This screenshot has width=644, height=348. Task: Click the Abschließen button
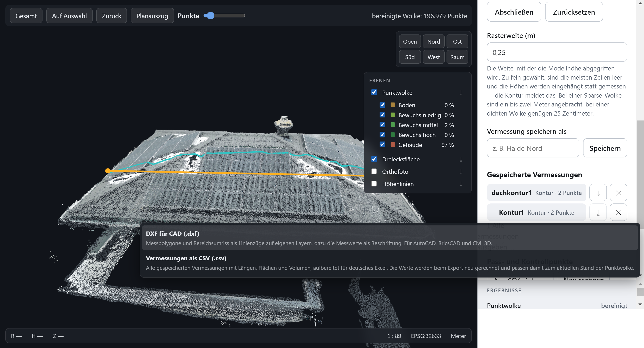coord(514,12)
